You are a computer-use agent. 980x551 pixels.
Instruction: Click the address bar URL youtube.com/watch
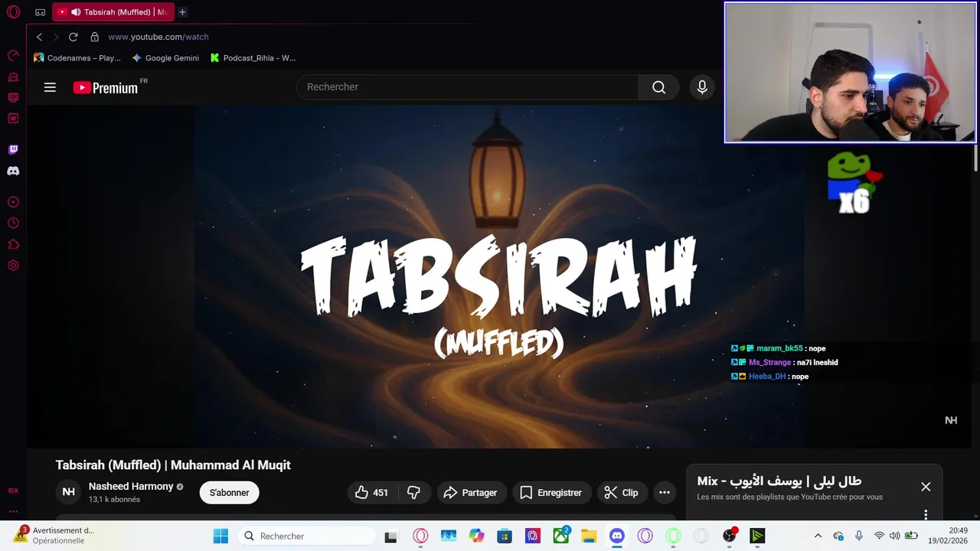point(158,37)
